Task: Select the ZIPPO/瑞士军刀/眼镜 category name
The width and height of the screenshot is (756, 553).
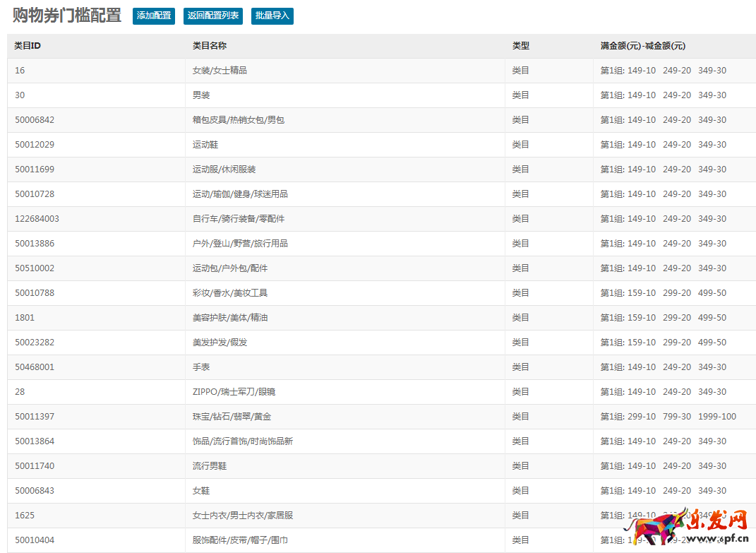Action: (x=229, y=392)
